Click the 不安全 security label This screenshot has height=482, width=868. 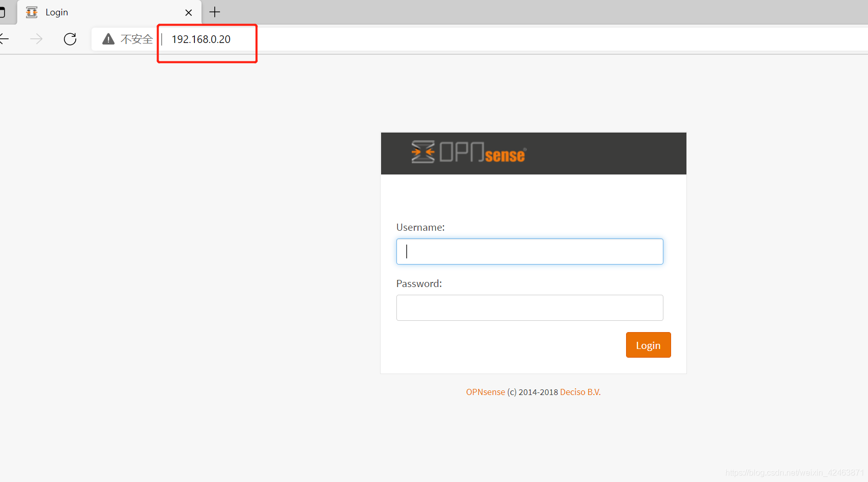tap(137, 39)
